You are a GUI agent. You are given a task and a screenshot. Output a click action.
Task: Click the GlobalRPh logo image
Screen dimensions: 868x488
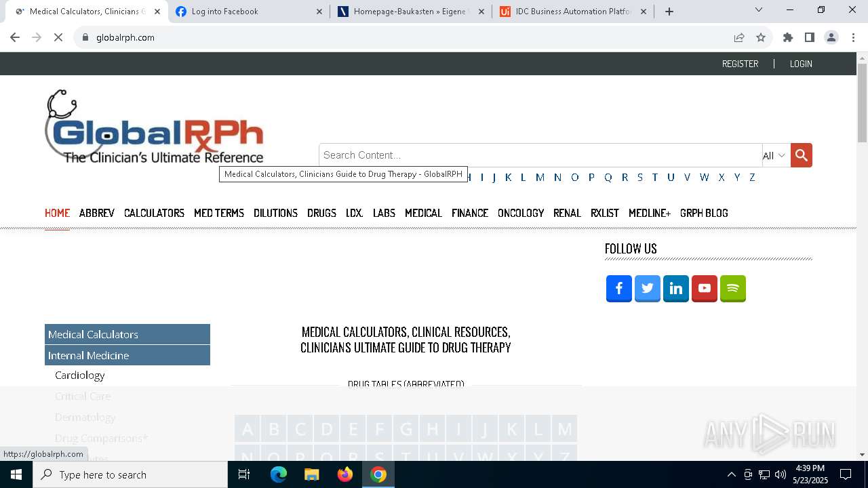(155, 127)
